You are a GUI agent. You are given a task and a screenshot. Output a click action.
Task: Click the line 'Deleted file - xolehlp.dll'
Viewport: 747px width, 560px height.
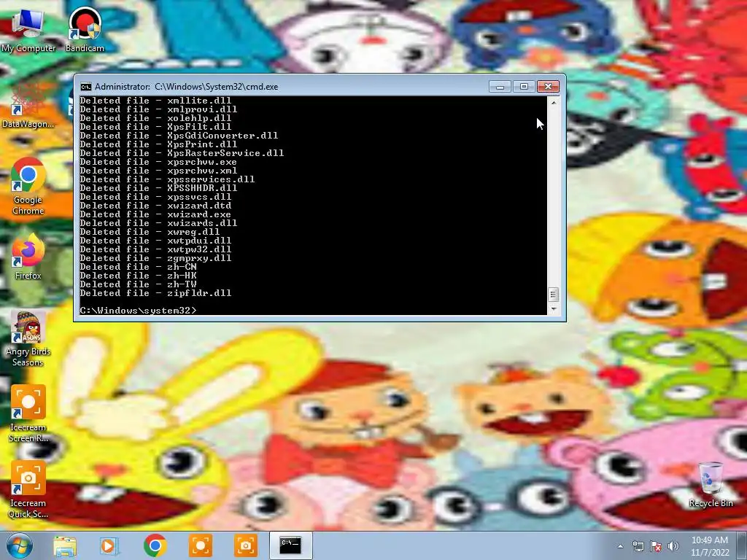coord(155,118)
